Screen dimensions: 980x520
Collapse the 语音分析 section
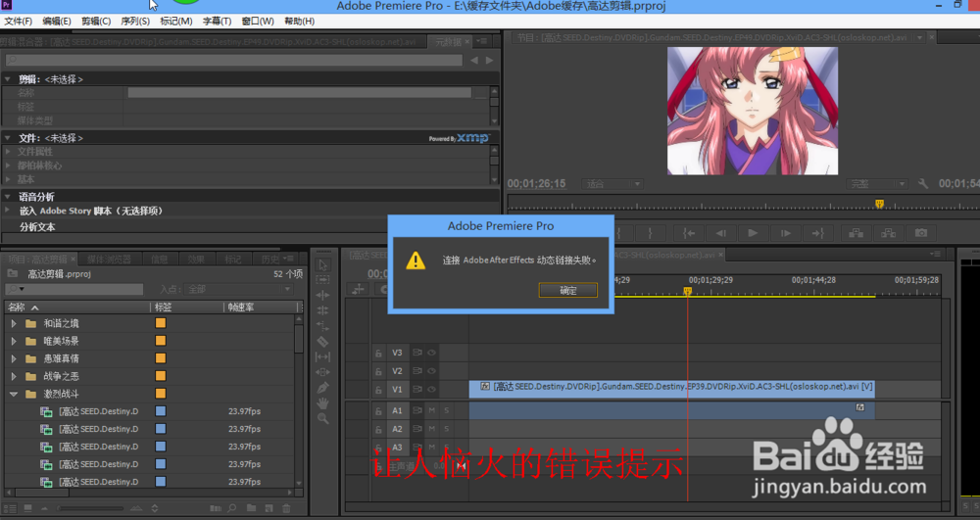(8, 196)
